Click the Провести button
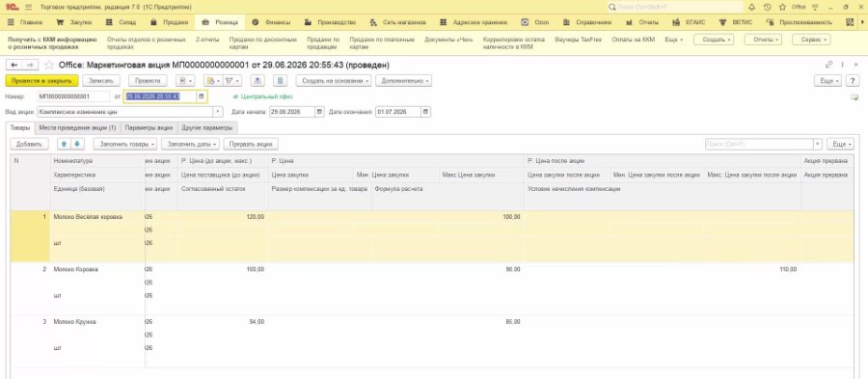868x379 pixels. [x=148, y=81]
